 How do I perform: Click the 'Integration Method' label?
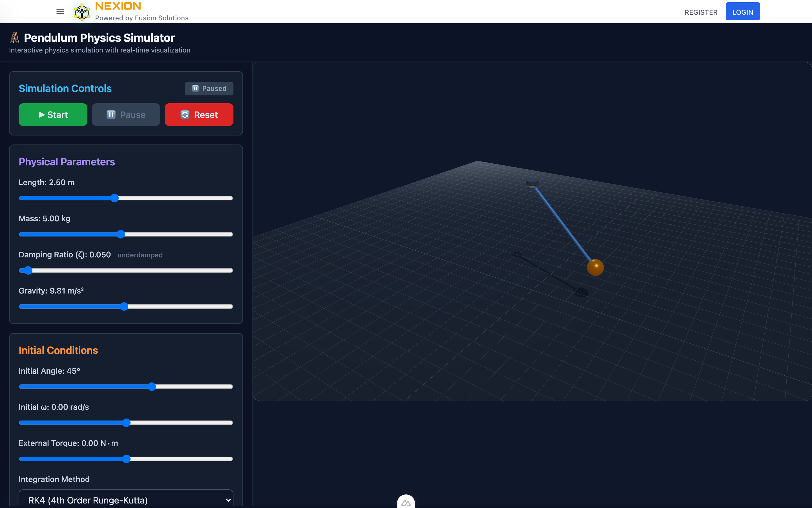click(x=54, y=479)
